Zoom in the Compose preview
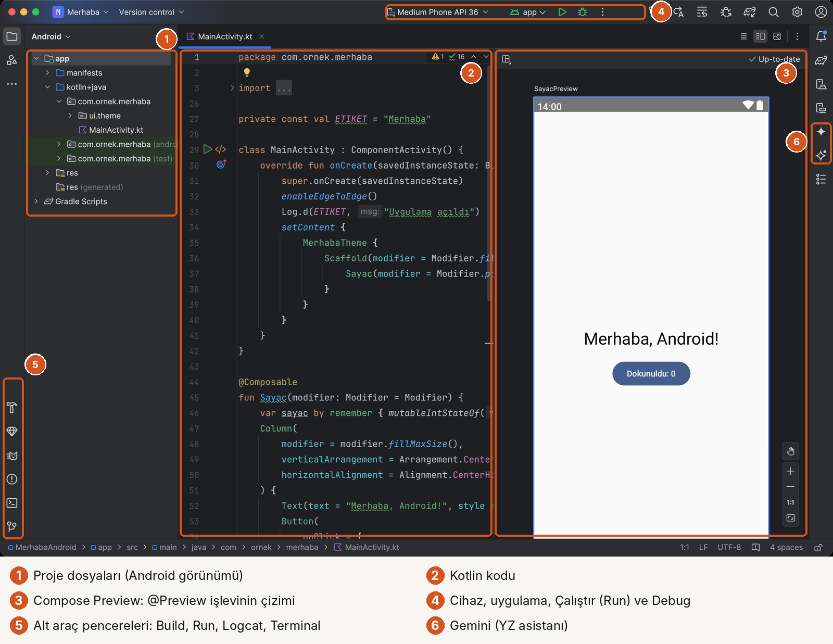The width and height of the screenshot is (833, 644). [x=790, y=471]
